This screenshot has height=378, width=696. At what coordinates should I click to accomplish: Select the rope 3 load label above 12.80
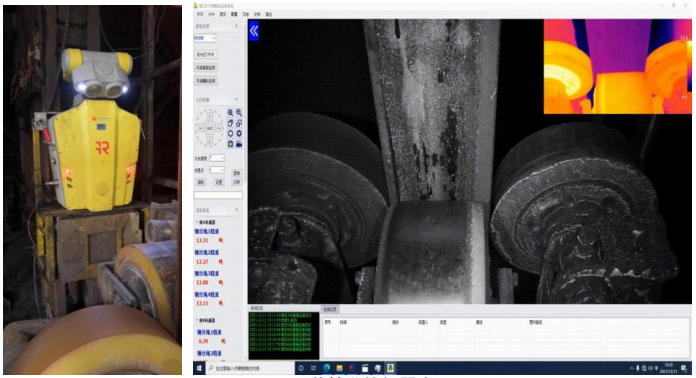tap(206, 273)
